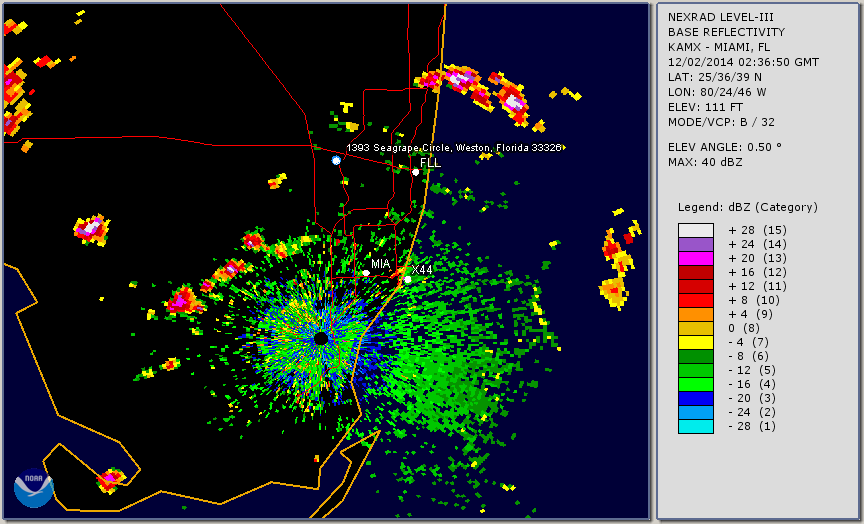Viewport: 864px width, 524px height.
Task: Click the 'MAX: 40 dBZ' text
Action: 705,163
